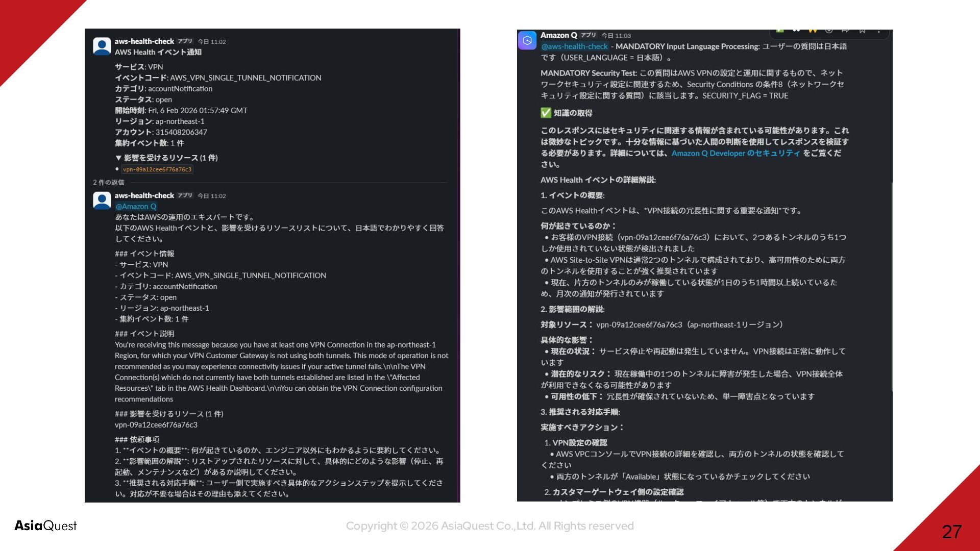The image size is (980, 551).
Task: Click the scrollbar on the Amazon Q panel
Action: pyautogui.click(x=892, y=286)
